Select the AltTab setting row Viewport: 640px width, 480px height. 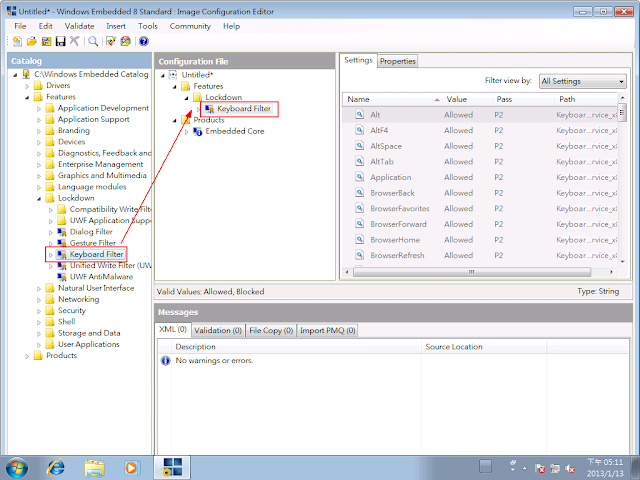pyautogui.click(x=480, y=162)
